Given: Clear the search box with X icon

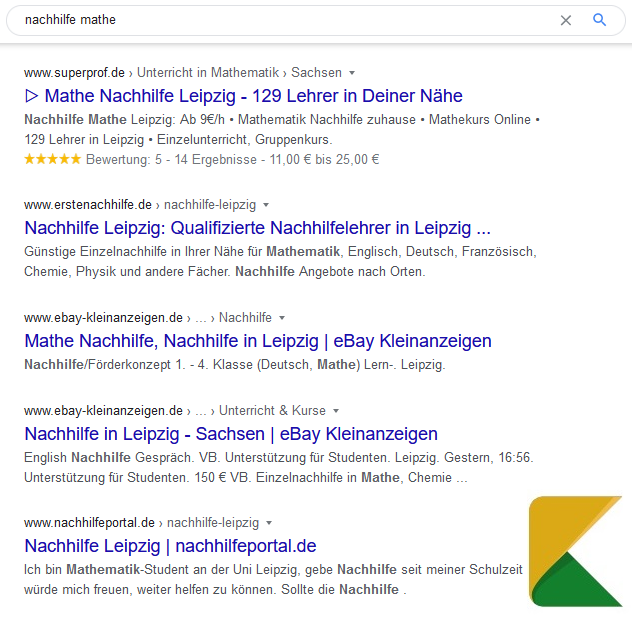Looking at the screenshot, I should [565, 20].
